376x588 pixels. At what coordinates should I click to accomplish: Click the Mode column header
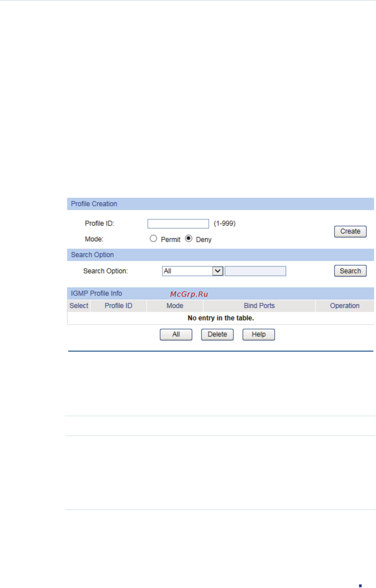(x=175, y=306)
